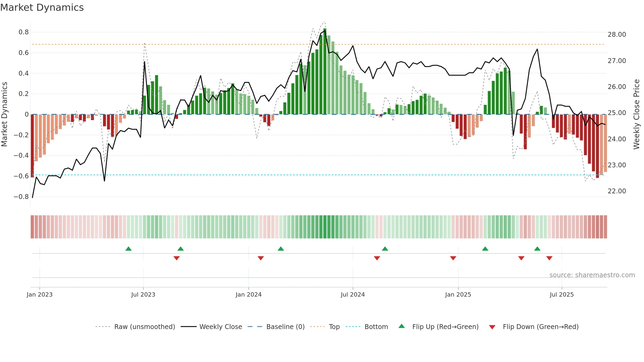Screen dimensions: 644x362
Task: Click the −0.8 dynamics tick label
Action: click(21, 197)
